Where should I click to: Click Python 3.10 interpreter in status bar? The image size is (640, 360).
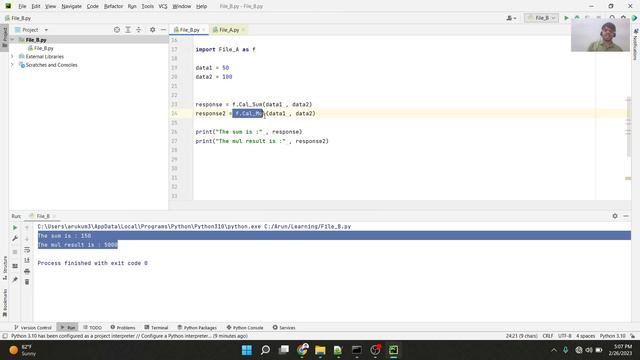point(612,336)
